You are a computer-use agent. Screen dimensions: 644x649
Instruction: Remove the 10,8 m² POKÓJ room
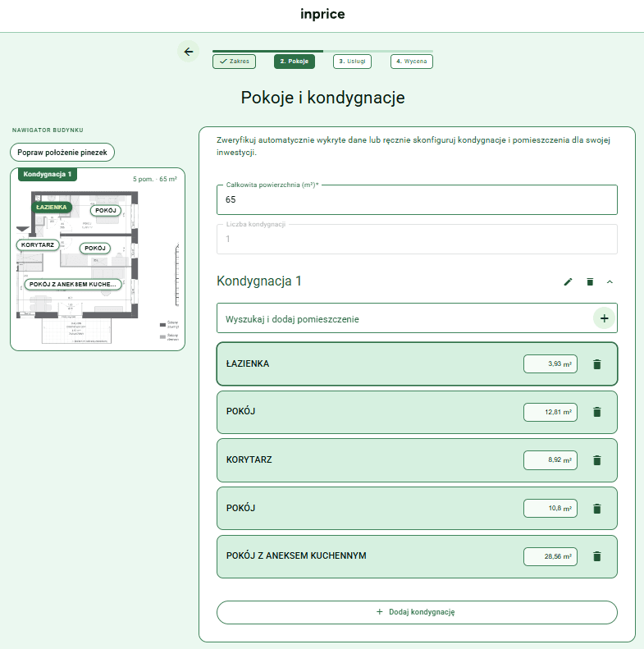pyautogui.click(x=596, y=508)
